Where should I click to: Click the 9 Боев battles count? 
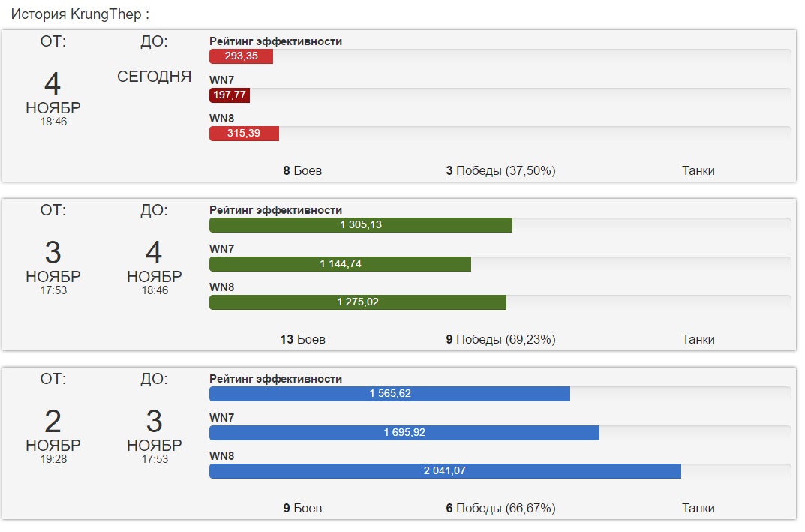302,508
